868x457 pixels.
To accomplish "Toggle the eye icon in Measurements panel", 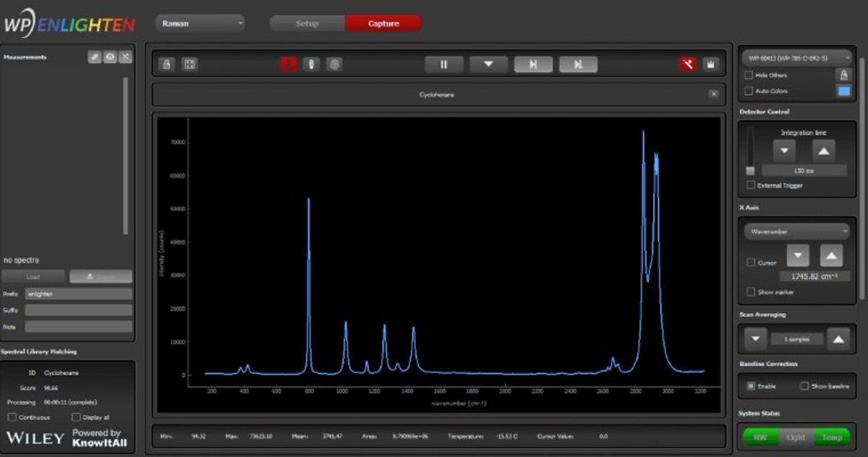I will pyautogui.click(x=110, y=57).
